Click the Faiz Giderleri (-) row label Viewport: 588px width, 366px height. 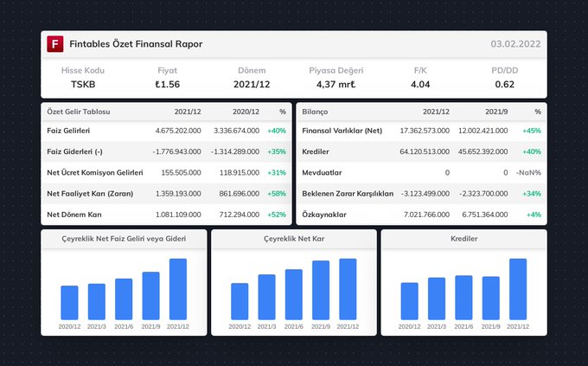74,151
